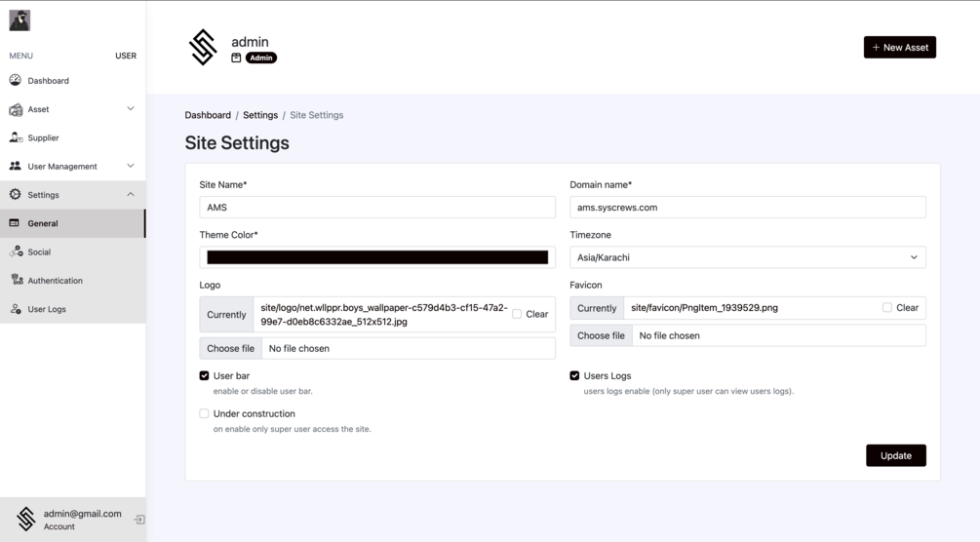Expand the User Management submenu chevron
Image resolution: width=980 pixels, height=542 pixels.
click(131, 167)
